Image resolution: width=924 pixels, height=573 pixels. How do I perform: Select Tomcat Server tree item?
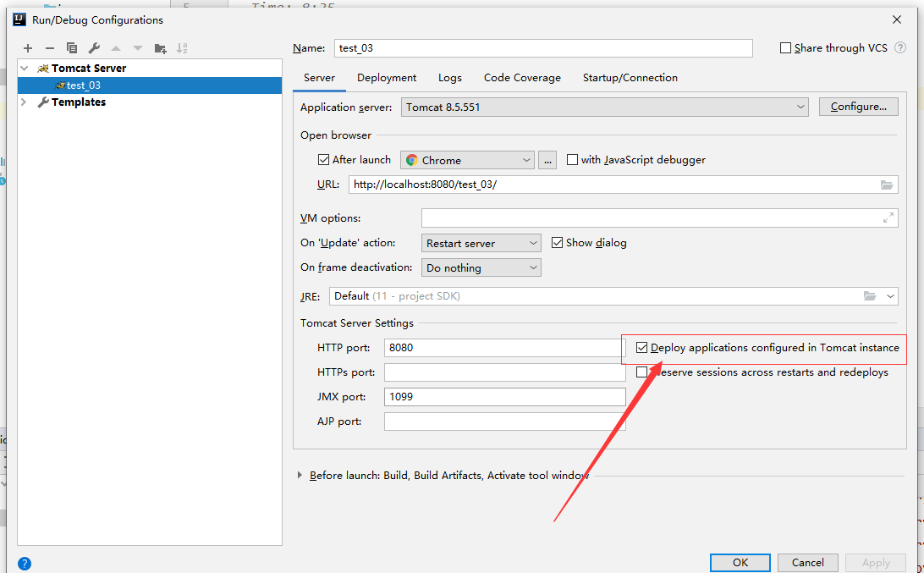coord(88,69)
